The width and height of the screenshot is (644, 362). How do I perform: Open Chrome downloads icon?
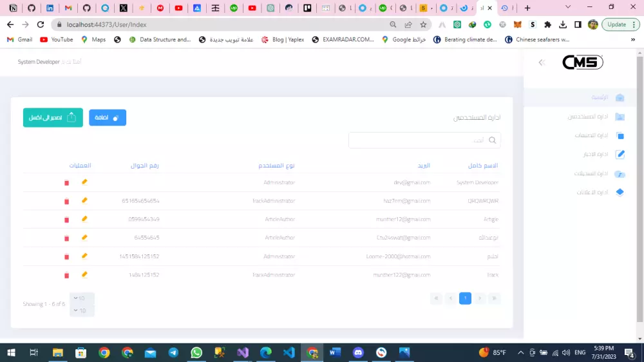pyautogui.click(x=563, y=24)
